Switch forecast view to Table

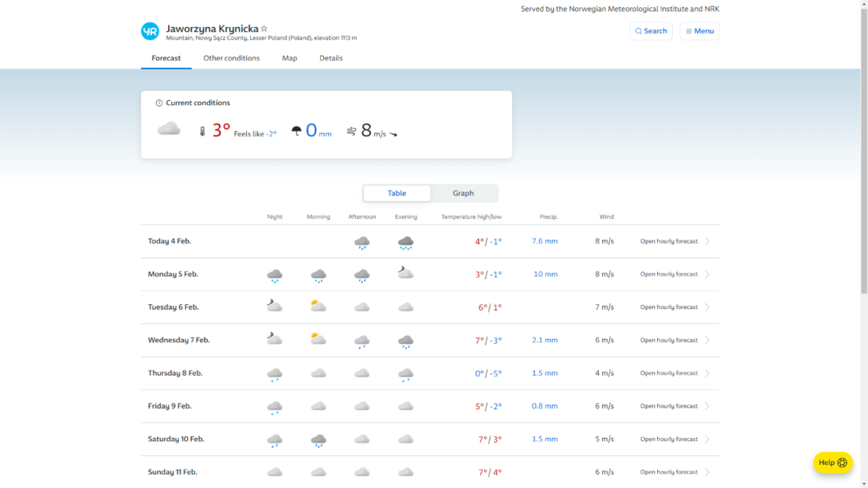click(x=397, y=193)
